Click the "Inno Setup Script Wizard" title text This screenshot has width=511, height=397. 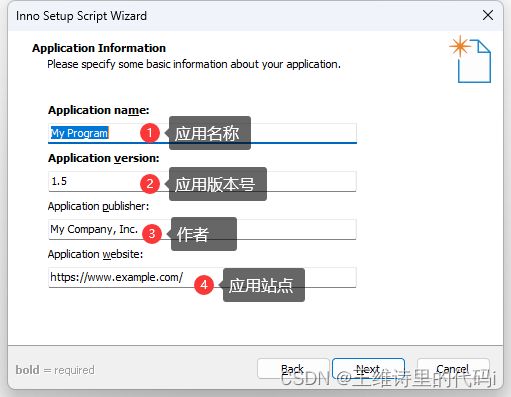(81, 16)
